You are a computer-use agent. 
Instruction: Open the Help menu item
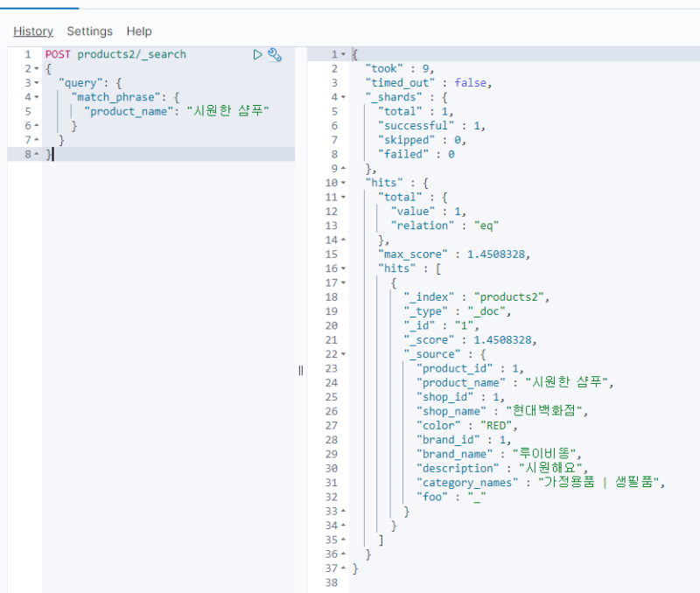(139, 31)
